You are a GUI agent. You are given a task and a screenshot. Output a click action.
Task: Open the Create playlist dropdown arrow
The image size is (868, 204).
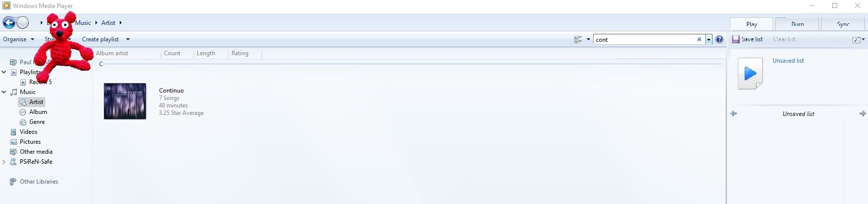pos(128,39)
